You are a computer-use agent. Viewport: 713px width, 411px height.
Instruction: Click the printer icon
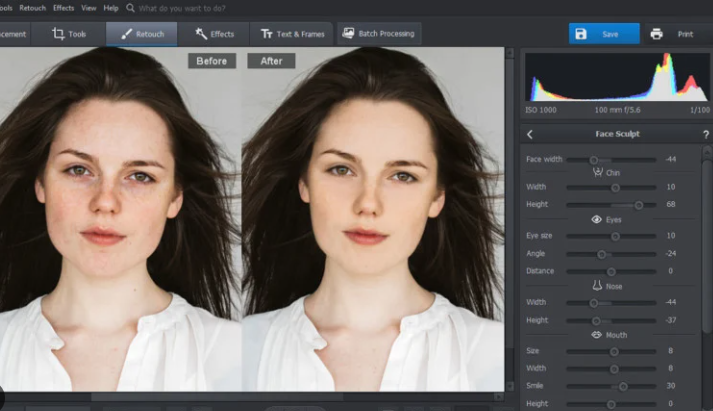(656, 34)
